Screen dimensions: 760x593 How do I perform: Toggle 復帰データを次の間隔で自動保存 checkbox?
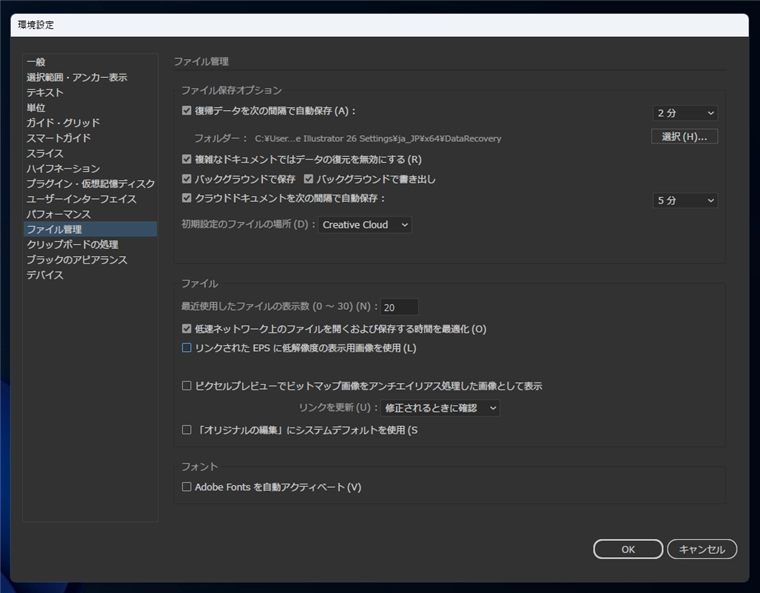point(187,111)
